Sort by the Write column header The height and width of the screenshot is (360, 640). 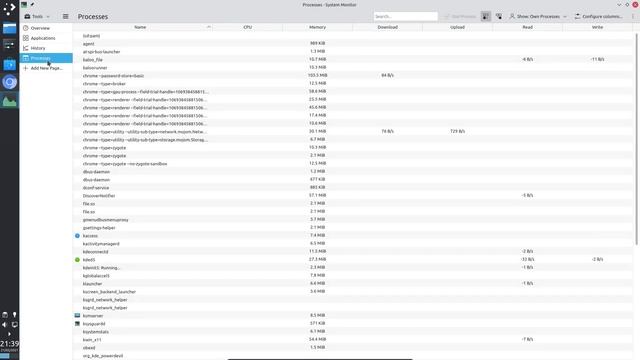(x=597, y=27)
